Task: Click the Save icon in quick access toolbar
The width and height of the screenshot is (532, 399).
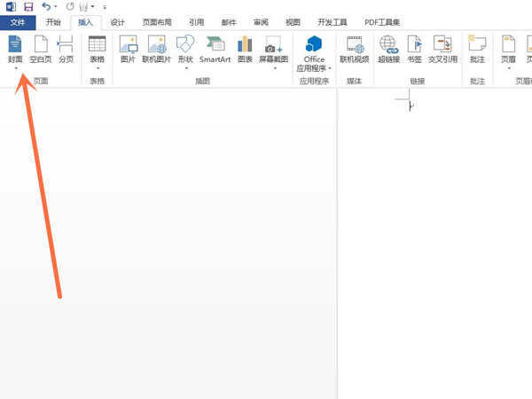Action: pyautogui.click(x=28, y=6)
